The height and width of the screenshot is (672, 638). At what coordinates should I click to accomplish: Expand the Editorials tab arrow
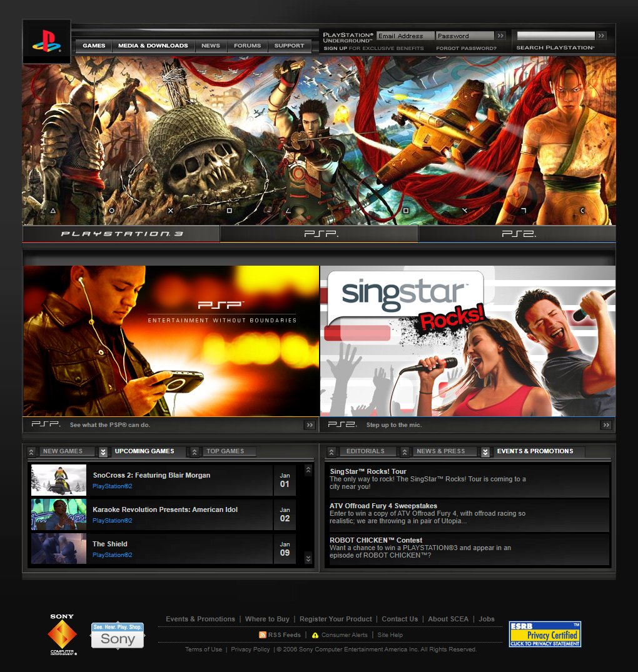click(332, 452)
